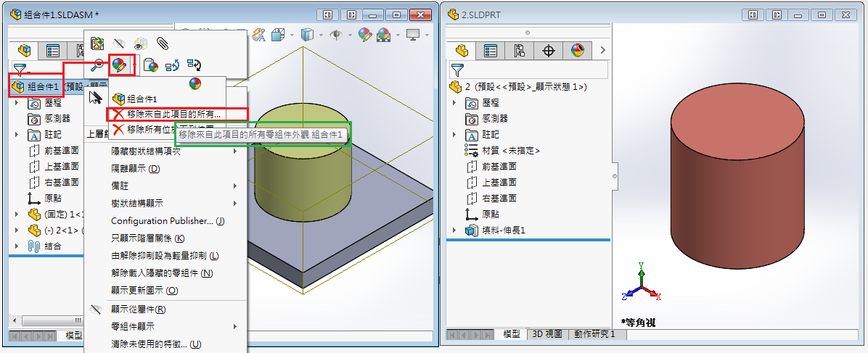This screenshot has height=353, width=868.
Task: Click the Rollback icon with blue arrow
Action: 172,65
